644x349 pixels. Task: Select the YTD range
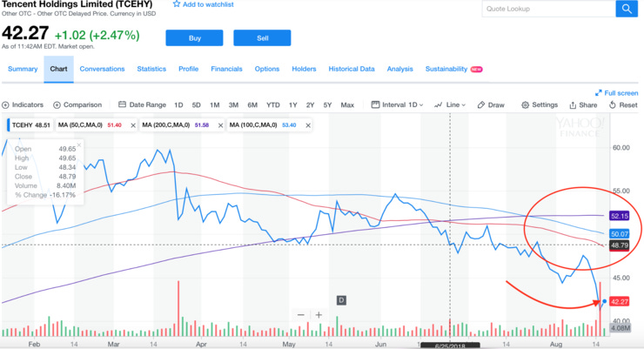[272, 105]
